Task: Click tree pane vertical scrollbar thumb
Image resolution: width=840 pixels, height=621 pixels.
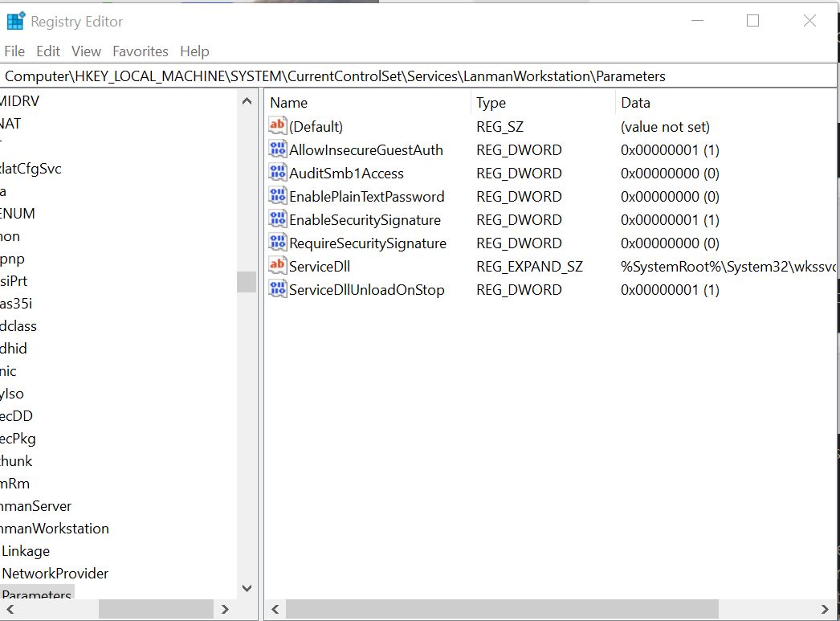Action: point(247,282)
